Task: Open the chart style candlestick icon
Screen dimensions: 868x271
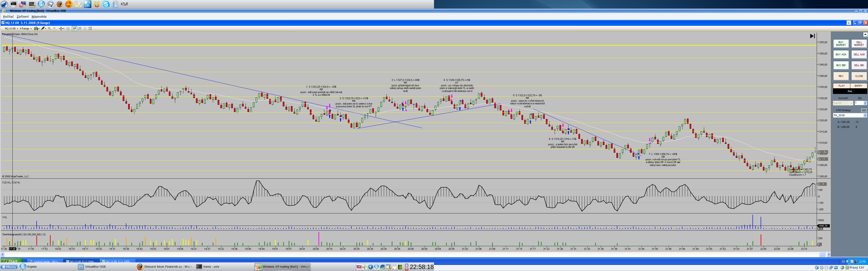Action: tap(36, 29)
